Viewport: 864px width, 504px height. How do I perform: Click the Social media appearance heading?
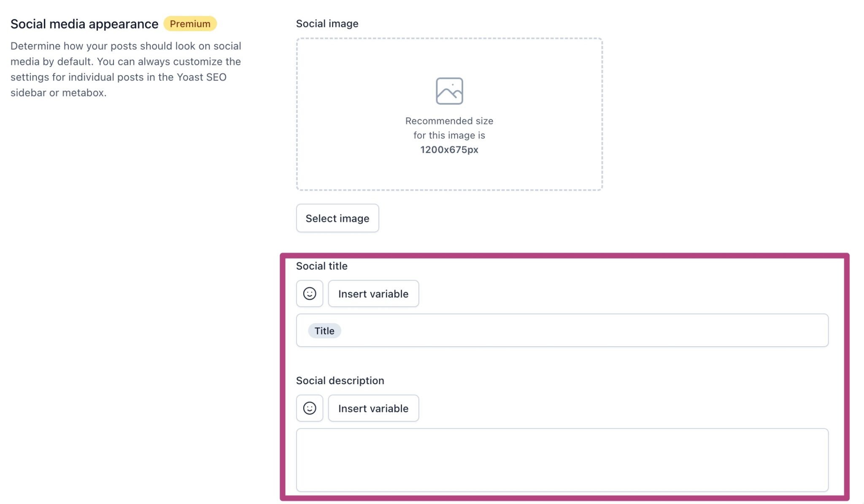[84, 24]
